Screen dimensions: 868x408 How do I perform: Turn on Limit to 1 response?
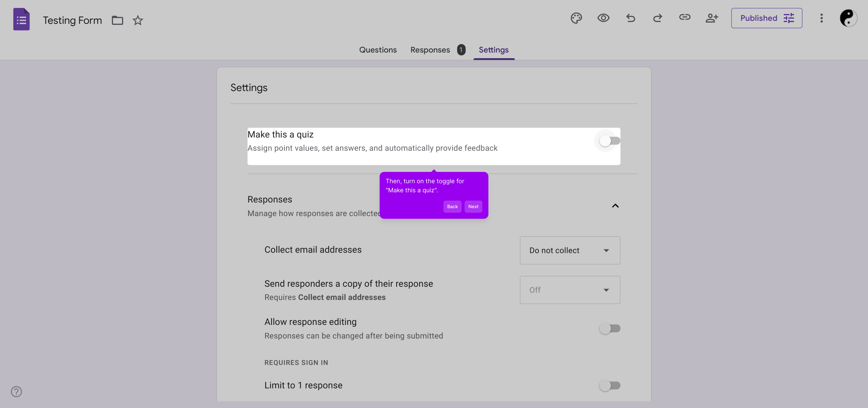tap(609, 385)
